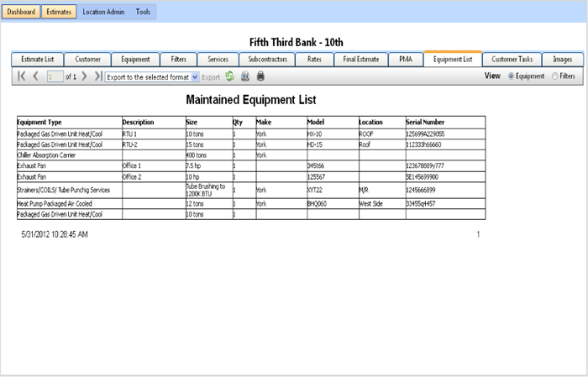Switch to the Equipment tab
588x377 pixels.
[x=135, y=60]
